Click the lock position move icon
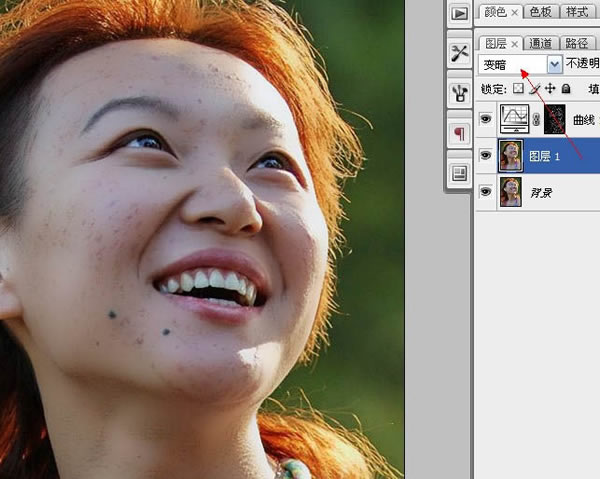 [550, 89]
